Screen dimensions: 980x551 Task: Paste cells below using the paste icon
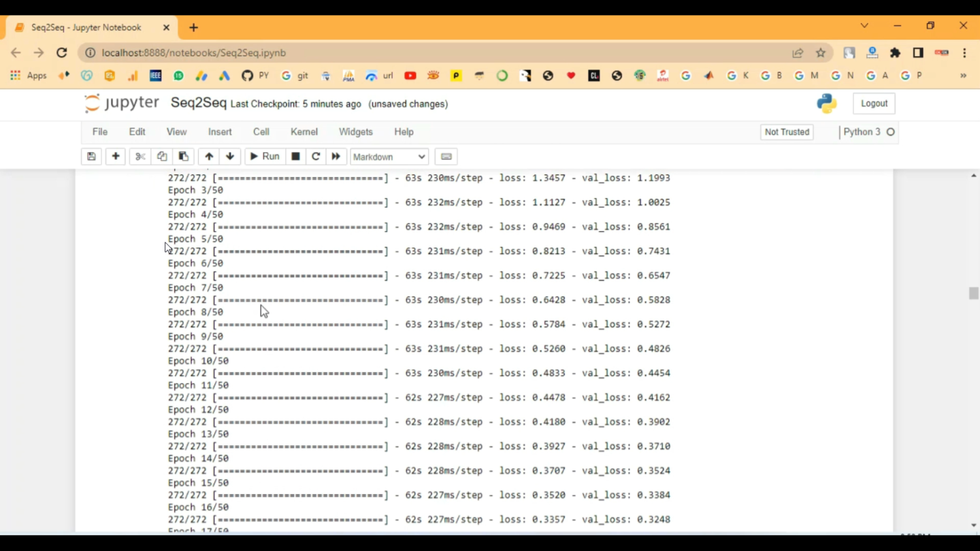tap(184, 157)
